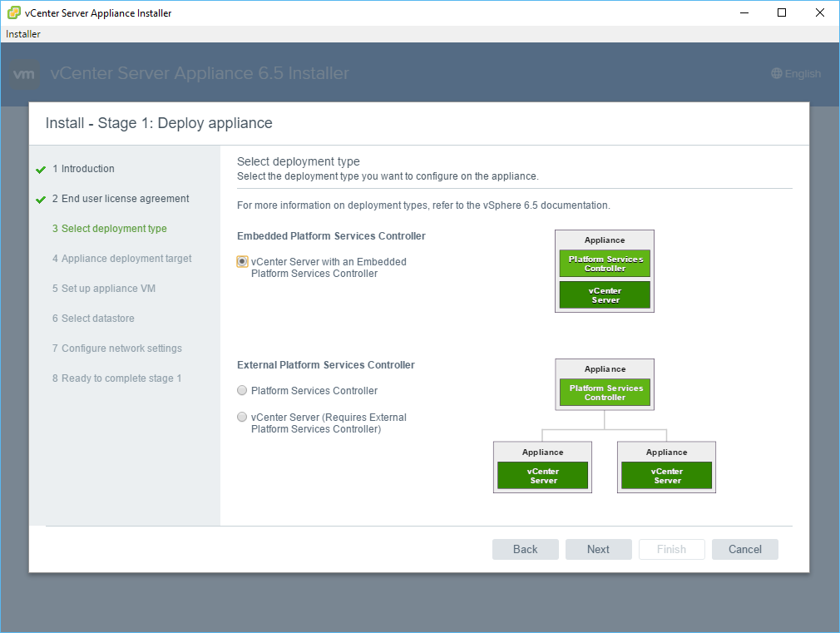Select vCenter Server with Embedded PSC radio button
This screenshot has width=840, height=633.
242,261
